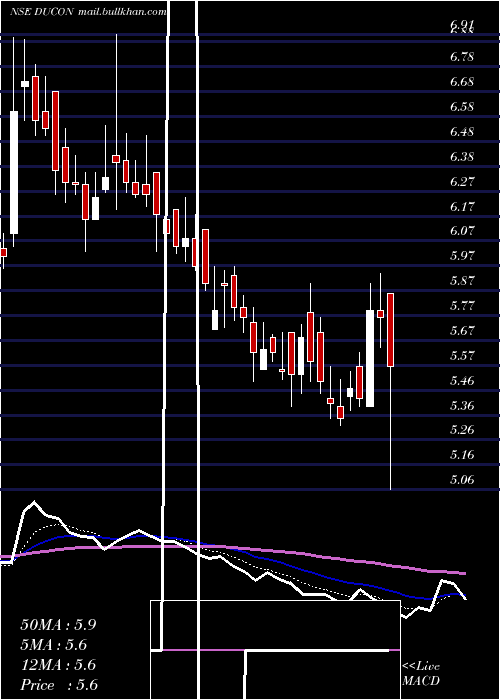Click the NSE DUCON chart title
Screen dimensions: 500x700
click(x=88, y=12)
